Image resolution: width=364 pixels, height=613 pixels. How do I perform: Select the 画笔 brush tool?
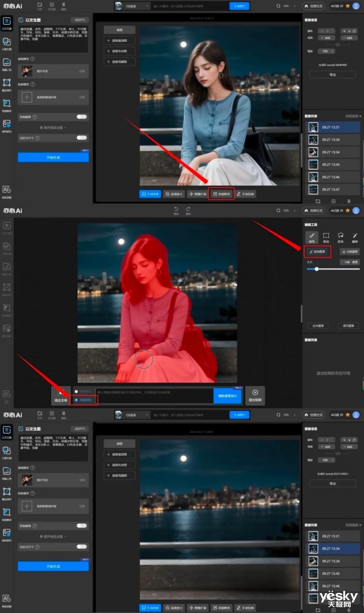click(x=312, y=237)
